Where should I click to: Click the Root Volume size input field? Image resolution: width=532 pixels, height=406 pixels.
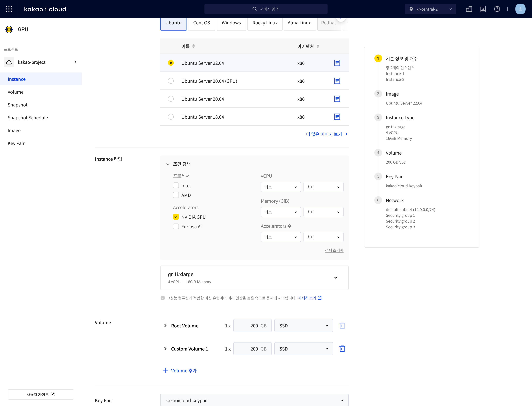click(x=252, y=326)
